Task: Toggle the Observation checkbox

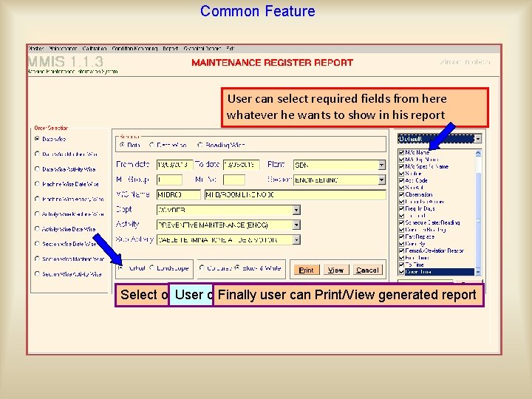Action: tap(402, 195)
